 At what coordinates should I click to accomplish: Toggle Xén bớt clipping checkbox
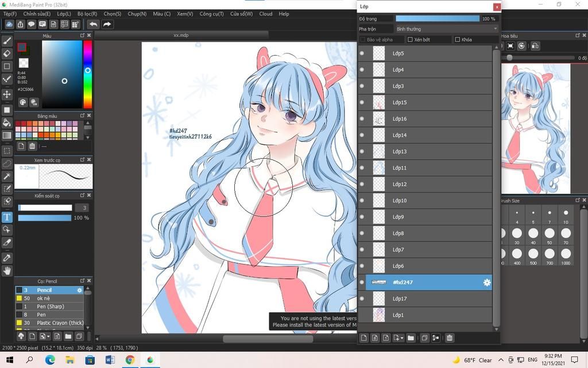410,40
